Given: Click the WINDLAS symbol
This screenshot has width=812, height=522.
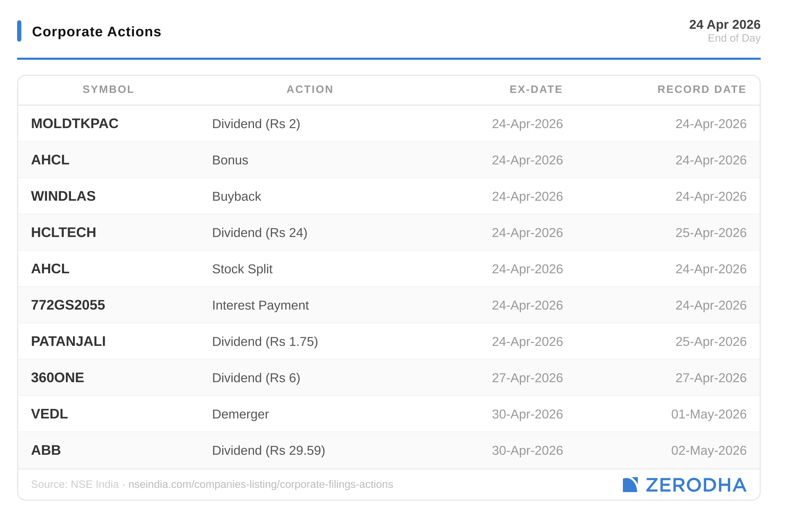Looking at the screenshot, I should click(63, 196).
